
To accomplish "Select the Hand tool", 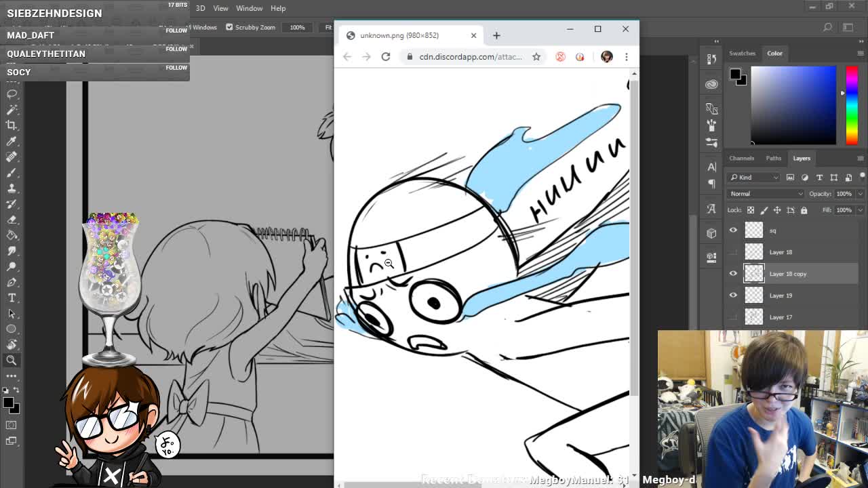I will 12,344.
